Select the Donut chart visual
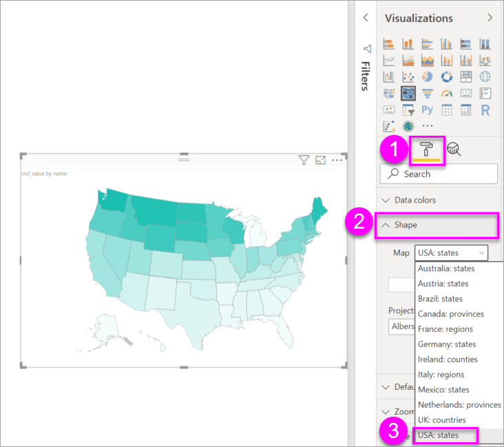This screenshot has height=447, width=504. point(446,76)
